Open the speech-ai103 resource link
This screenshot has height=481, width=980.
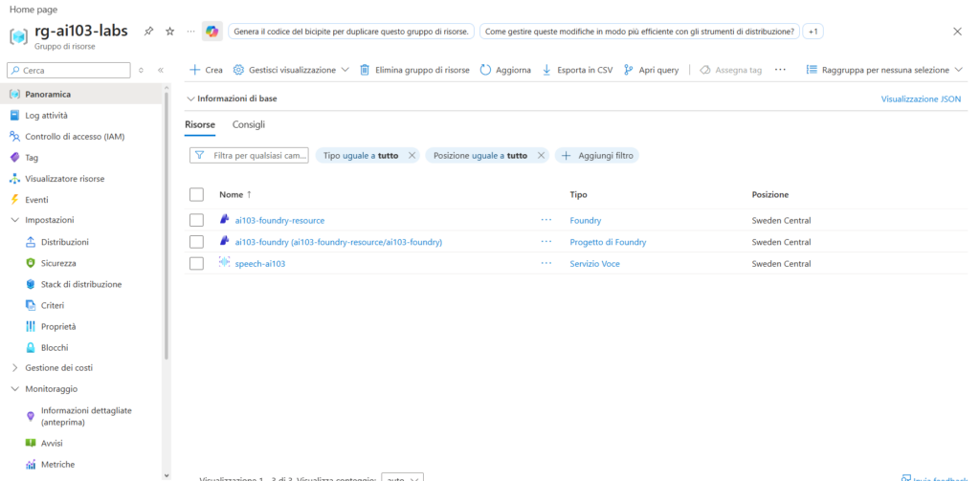tap(260, 264)
